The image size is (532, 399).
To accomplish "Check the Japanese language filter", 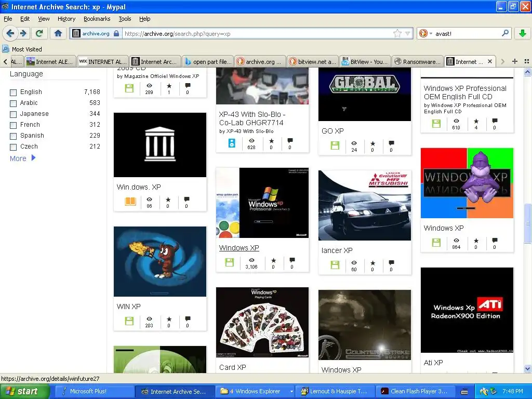I will click(13, 114).
